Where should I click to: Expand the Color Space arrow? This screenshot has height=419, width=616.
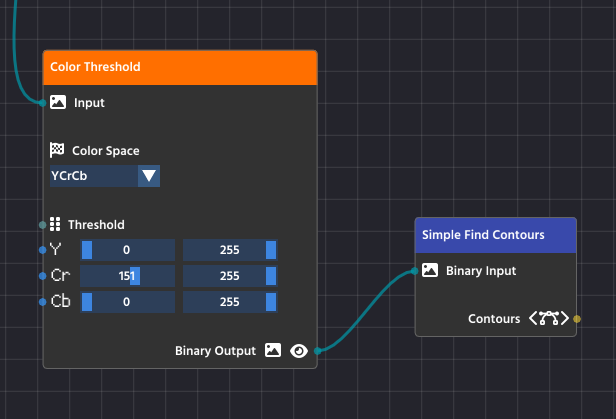pos(149,176)
